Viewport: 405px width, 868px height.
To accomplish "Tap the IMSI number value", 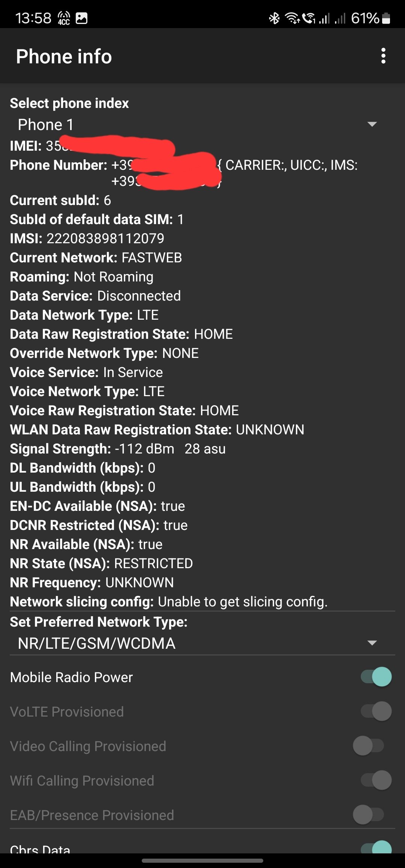I will tap(105, 238).
